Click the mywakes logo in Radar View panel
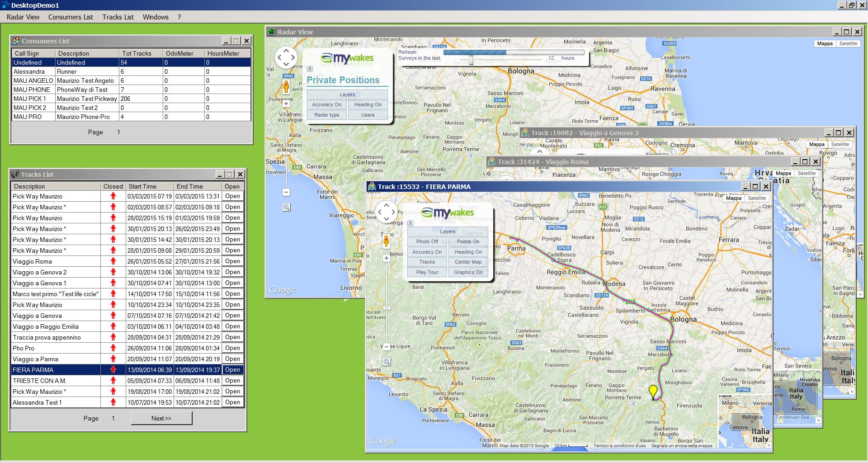868x463 pixels. click(347, 59)
